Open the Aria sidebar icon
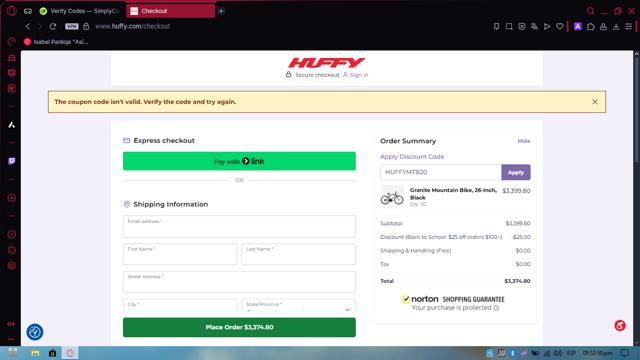This screenshot has height=360, width=640. [x=11, y=125]
